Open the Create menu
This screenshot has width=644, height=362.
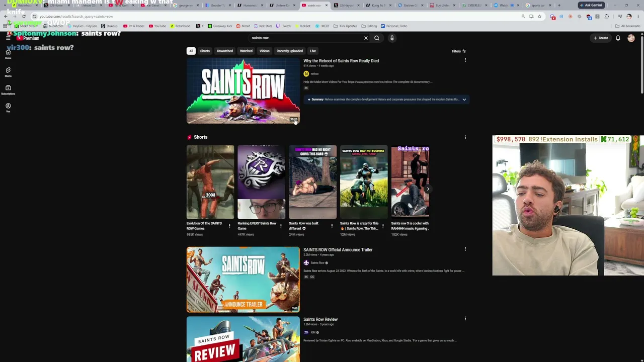(x=601, y=38)
